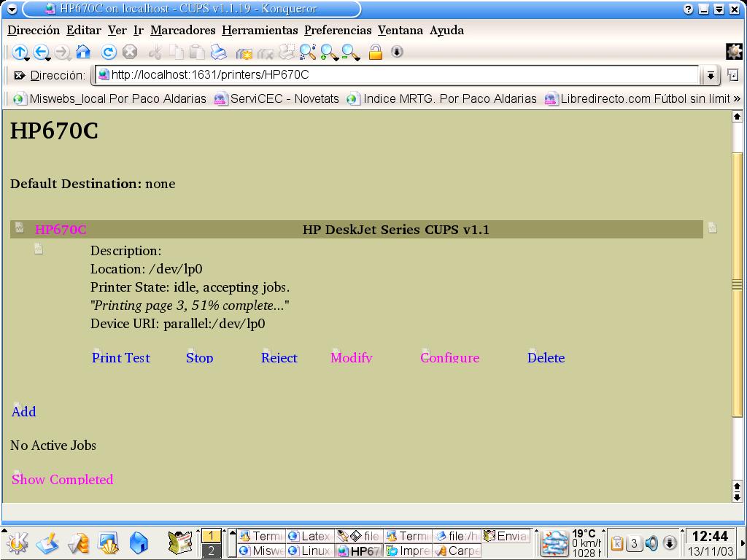Click the Configure printer link
Image resolution: width=747 pixels, height=560 pixels.
click(x=449, y=357)
